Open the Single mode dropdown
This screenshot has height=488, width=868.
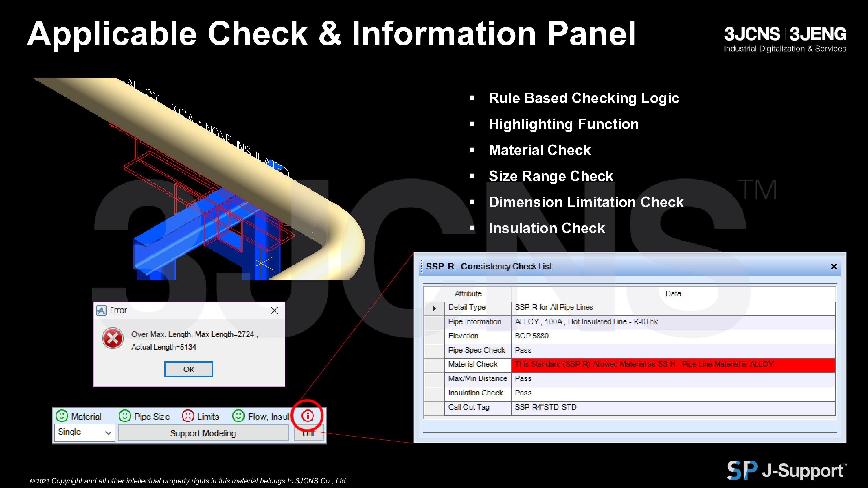pyautogui.click(x=84, y=432)
